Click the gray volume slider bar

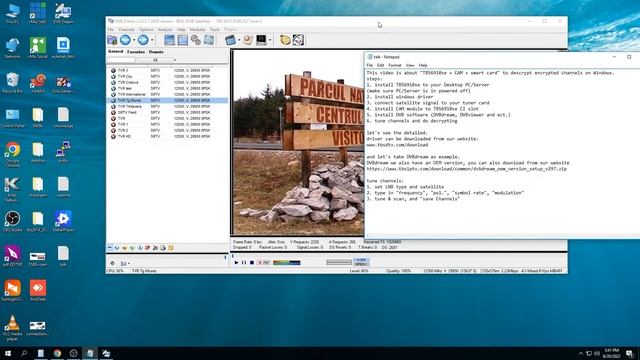[x=339, y=262]
